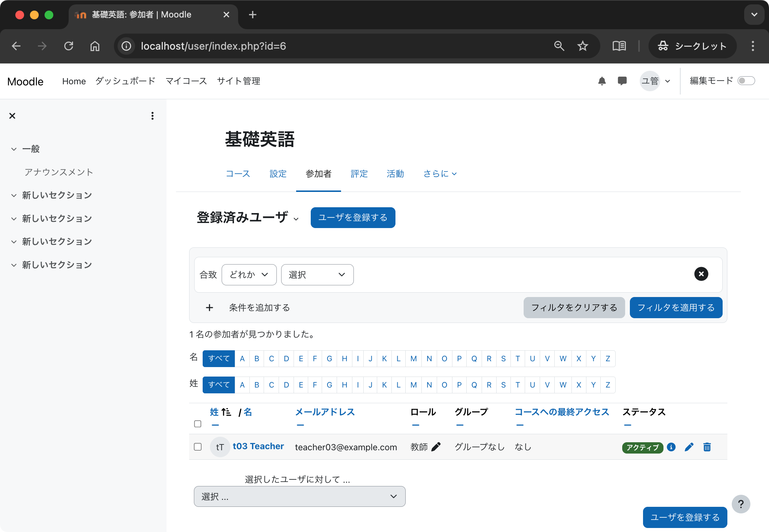This screenshot has height=532, width=769.
Task: Check the select-all participants checkbox
Action: click(x=198, y=424)
